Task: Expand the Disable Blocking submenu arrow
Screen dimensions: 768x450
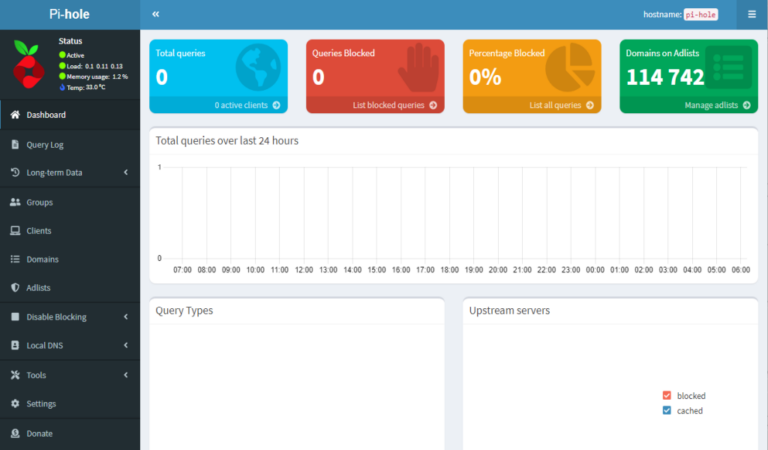Action: (126, 317)
